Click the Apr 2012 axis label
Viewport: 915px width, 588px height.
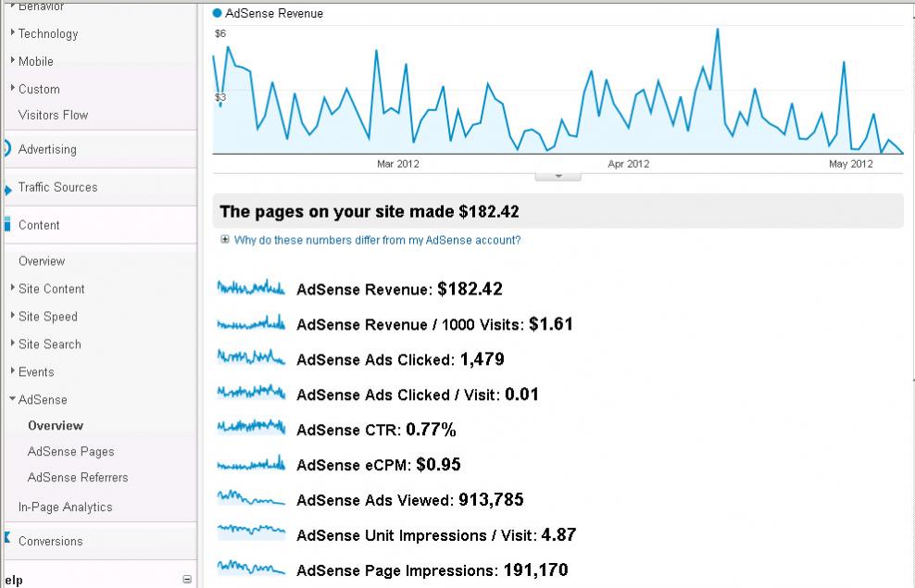(629, 164)
